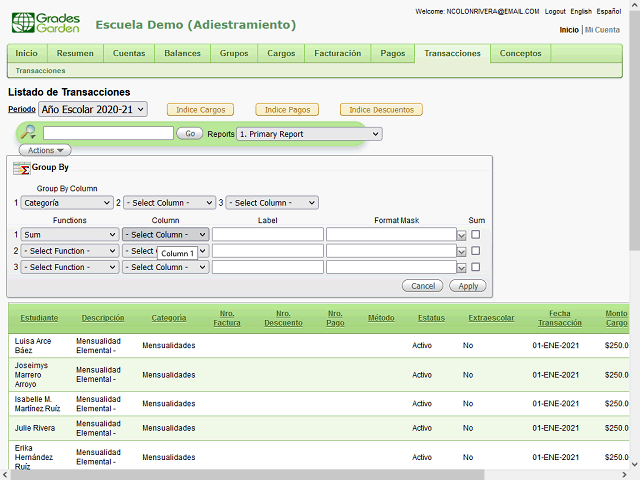
Task: Click the Format Mask field for row 3
Action: (391, 267)
